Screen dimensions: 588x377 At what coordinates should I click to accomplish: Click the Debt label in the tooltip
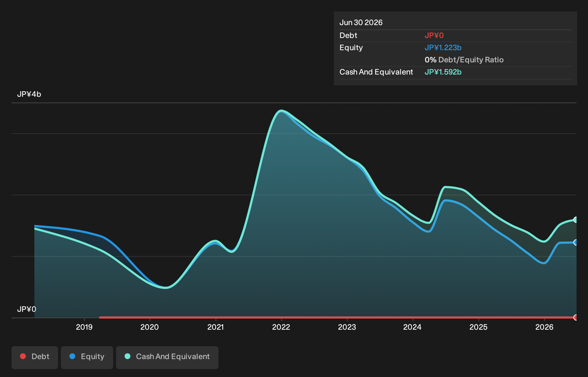[x=348, y=35]
